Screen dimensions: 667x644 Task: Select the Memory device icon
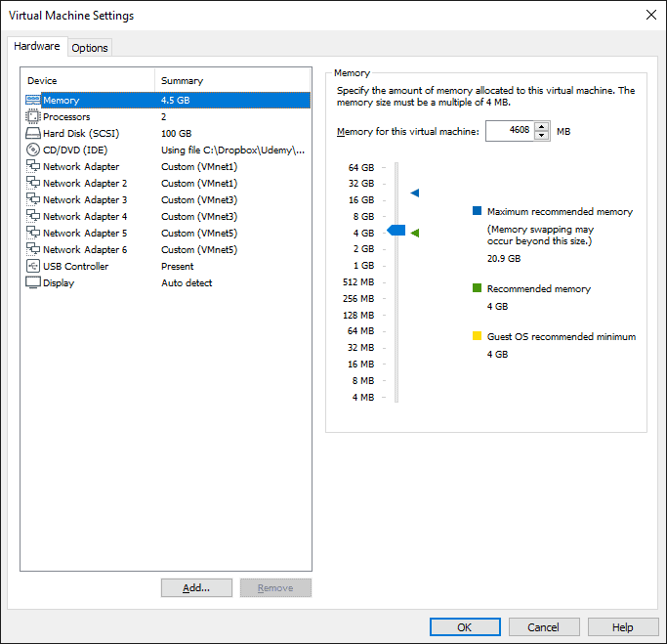33,100
